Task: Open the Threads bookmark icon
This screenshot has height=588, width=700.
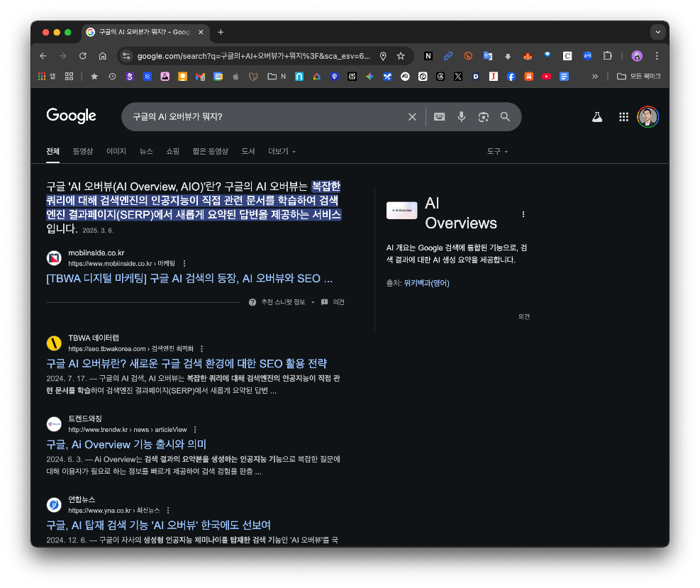Action: coord(440,77)
